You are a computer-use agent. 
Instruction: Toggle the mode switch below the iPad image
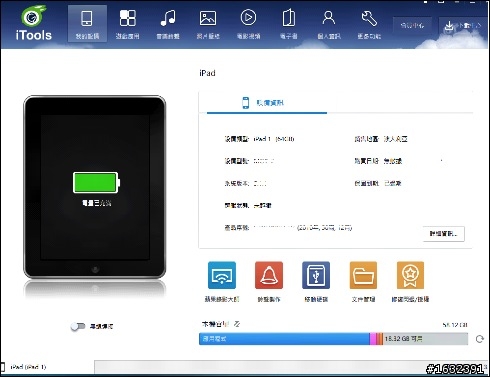pos(78,326)
